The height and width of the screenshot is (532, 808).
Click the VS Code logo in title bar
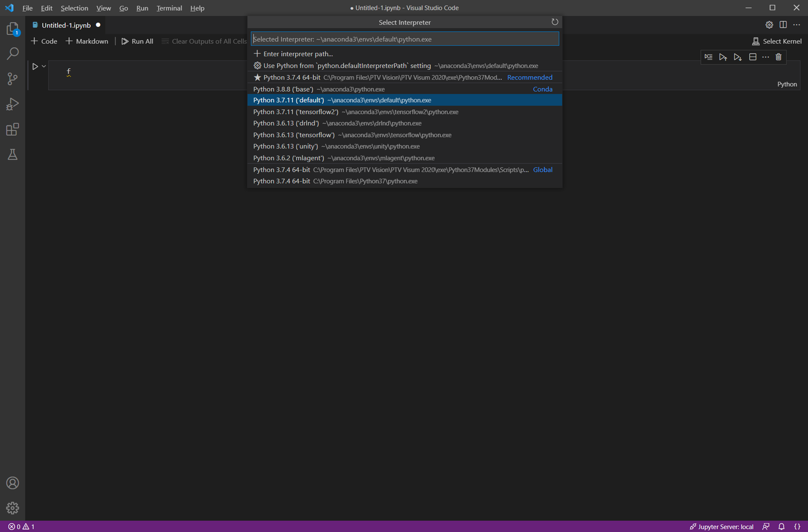click(x=9, y=8)
